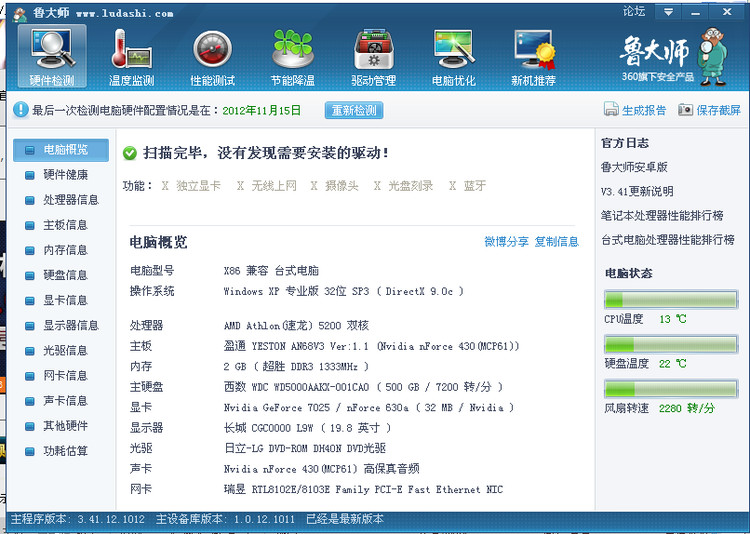Open 台式电脑处理器性能排行榜 link
This screenshot has height=534, width=750.
pyautogui.click(x=668, y=240)
